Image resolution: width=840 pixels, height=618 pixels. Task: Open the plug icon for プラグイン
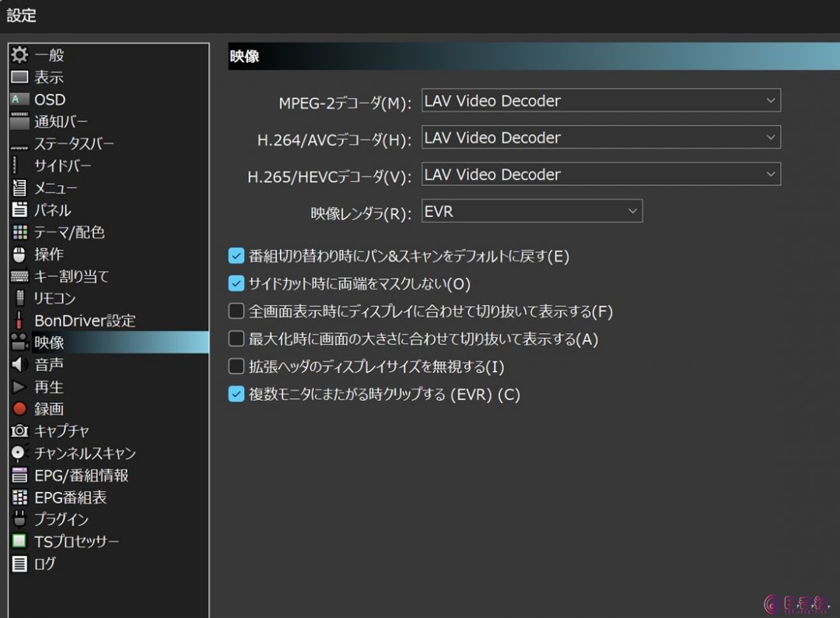click(19, 519)
